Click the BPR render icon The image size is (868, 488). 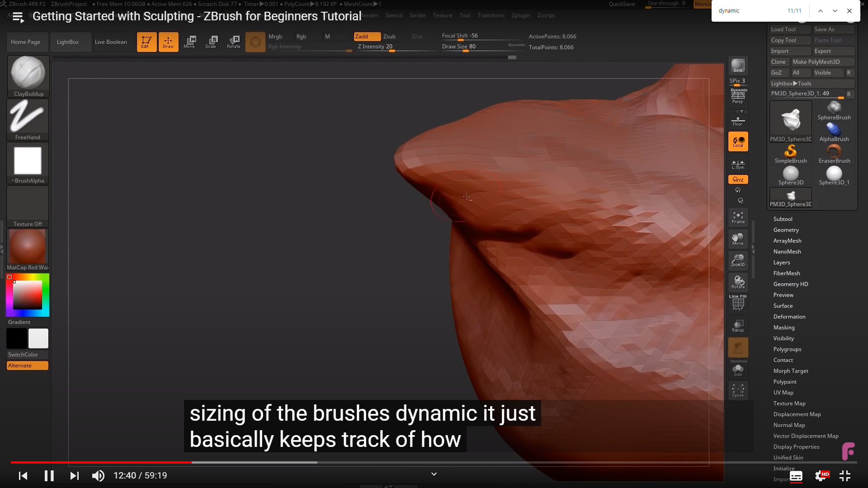click(738, 66)
